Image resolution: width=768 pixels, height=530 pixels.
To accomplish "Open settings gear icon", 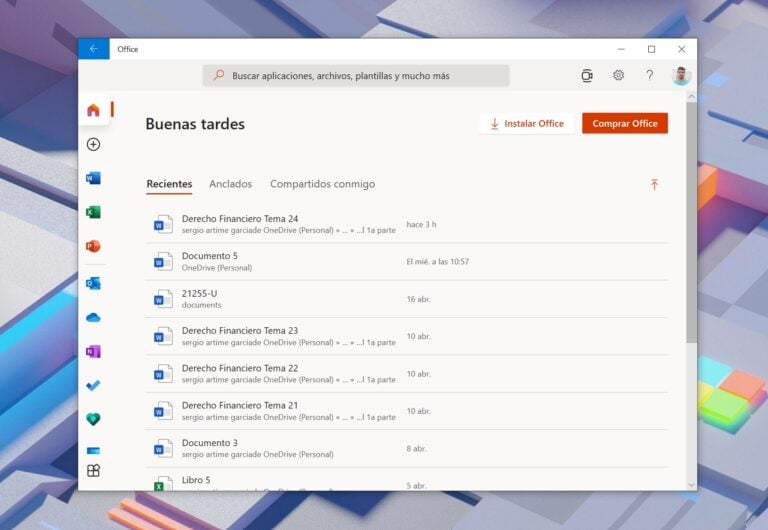I will (x=619, y=75).
